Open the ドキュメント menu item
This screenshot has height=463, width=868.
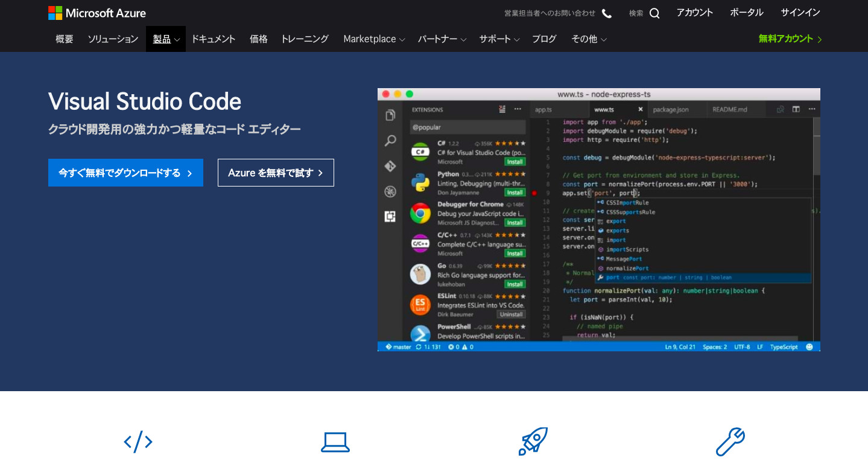(213, 39)
